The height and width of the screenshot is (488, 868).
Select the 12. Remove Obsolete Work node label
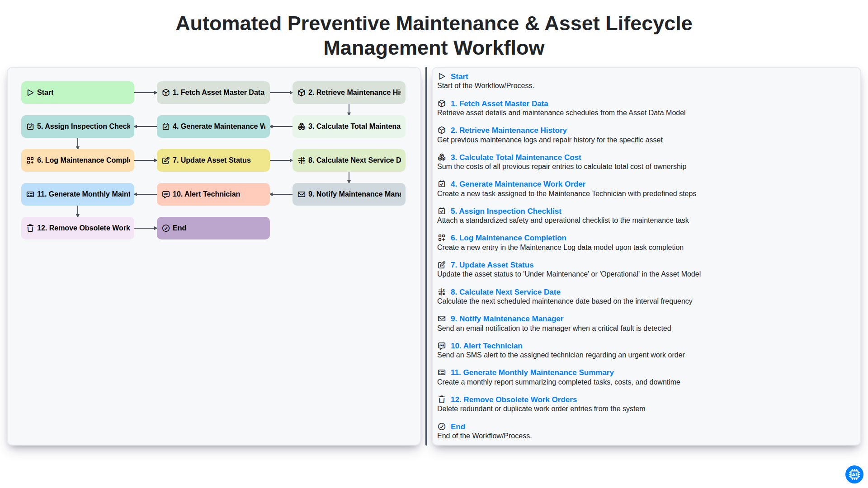coord(84,228)
